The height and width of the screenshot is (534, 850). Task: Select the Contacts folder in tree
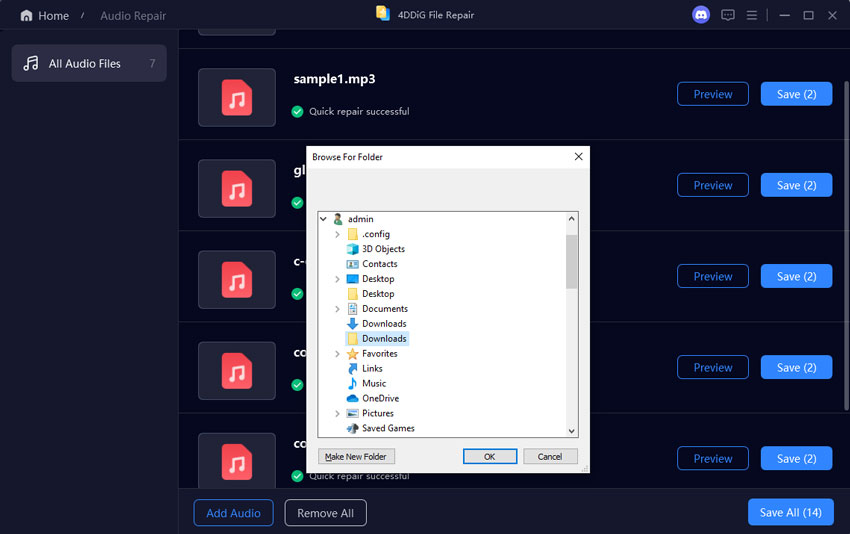[379, 264]
